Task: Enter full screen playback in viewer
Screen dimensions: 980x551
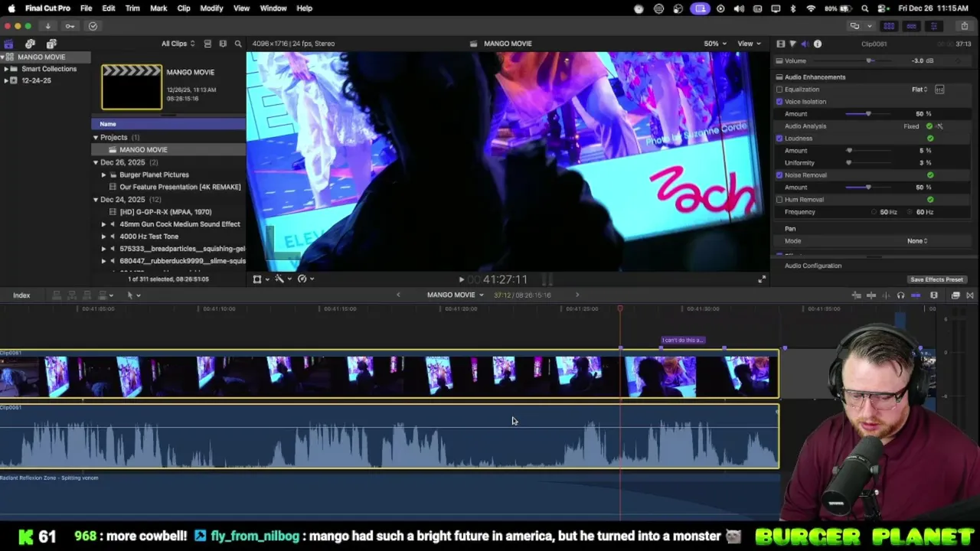Action: click(762, 279)
